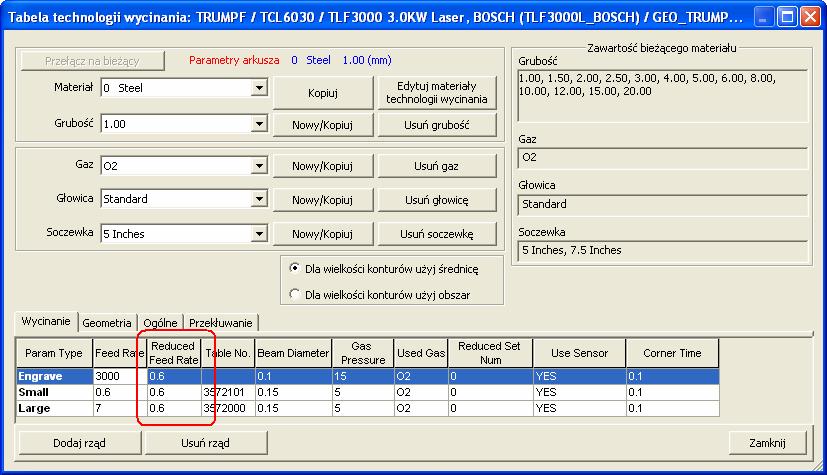Click Table No. cell 3572101

click(x=228, y=392)
